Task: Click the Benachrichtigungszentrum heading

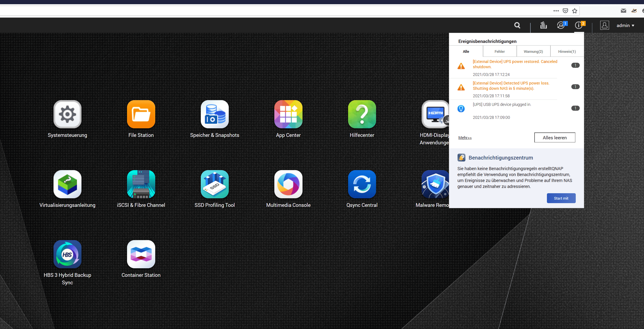Action: pyautogui.click(x=500, y=158)
